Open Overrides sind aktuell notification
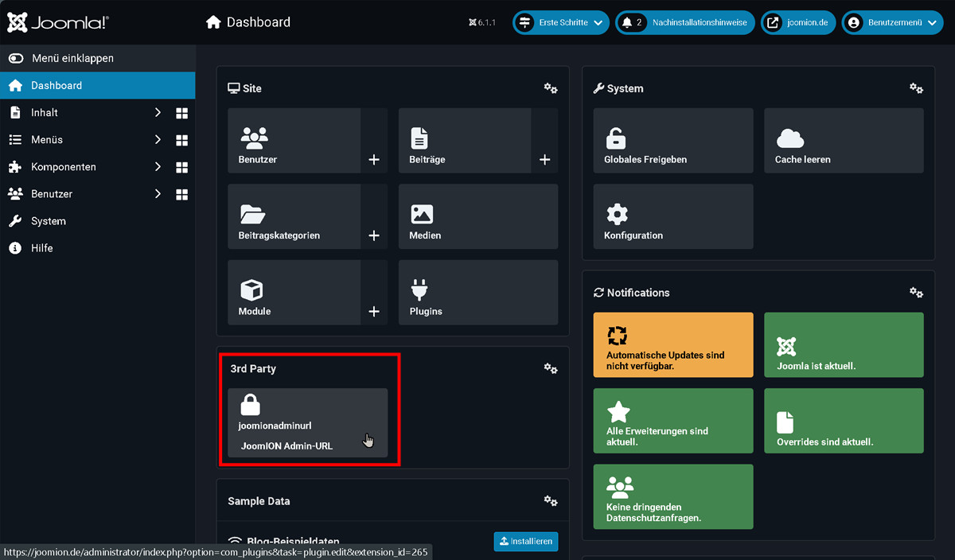Image resolution: width=955 pixels, height=560 pixels. click(x=844, y=420)
